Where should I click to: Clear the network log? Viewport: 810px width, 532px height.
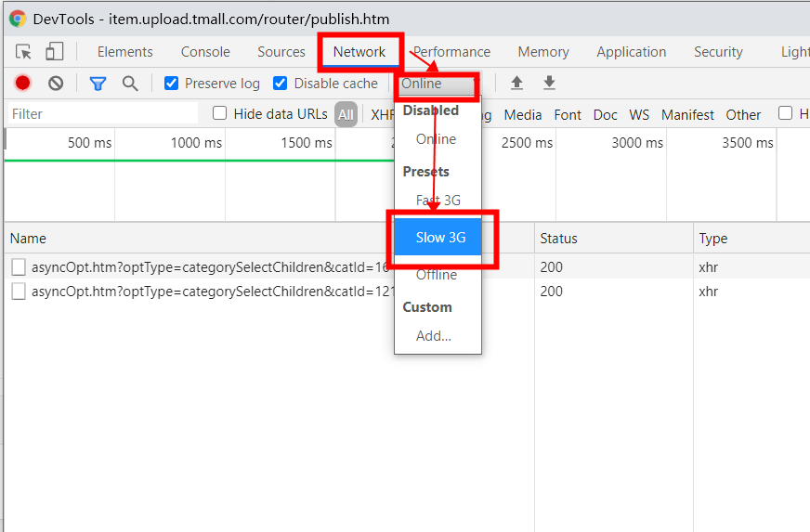[56, 84]
